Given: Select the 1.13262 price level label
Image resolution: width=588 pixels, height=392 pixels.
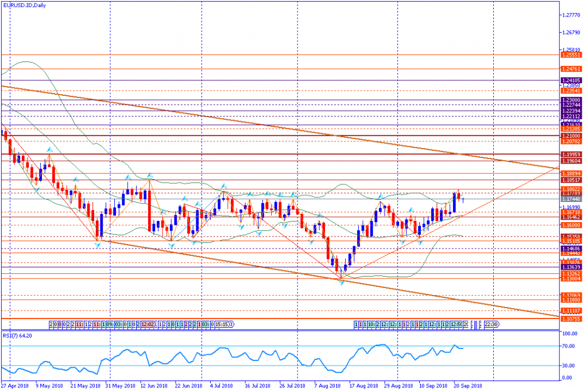Looking at the screenshot, I should [571, 274].
